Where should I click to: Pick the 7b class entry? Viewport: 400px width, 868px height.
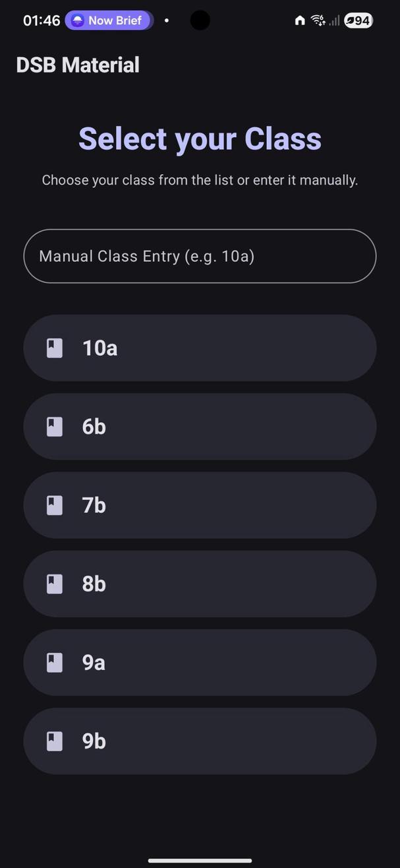tap(200, 505)
